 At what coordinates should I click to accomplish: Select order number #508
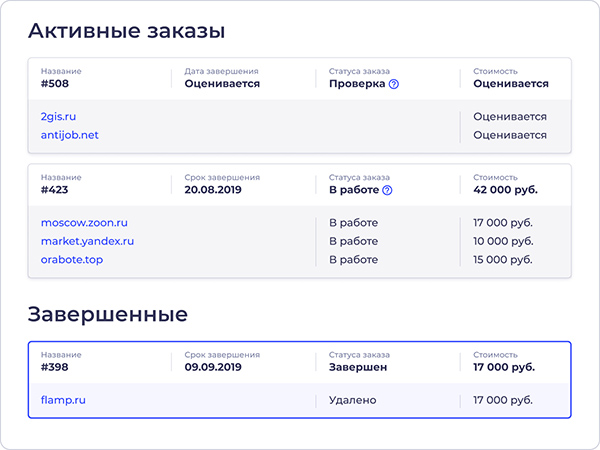55,83
